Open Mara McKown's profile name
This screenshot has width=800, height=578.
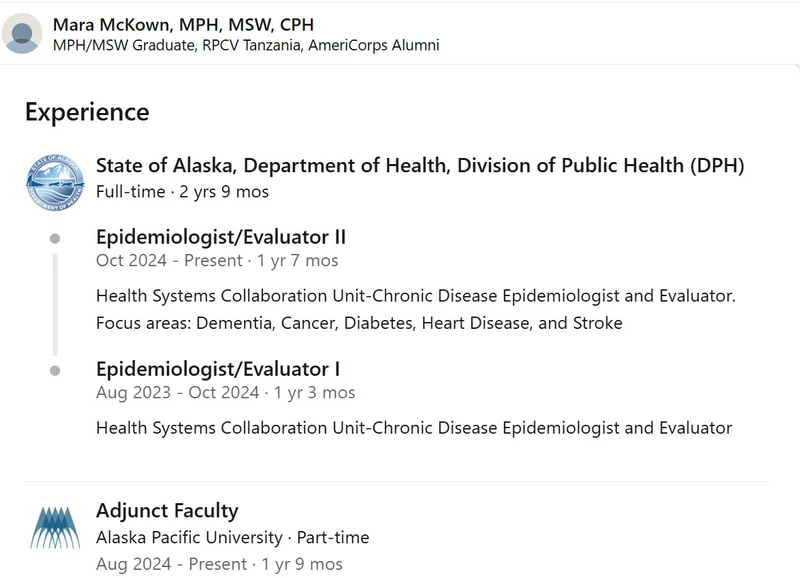pyautogui.click(x=183, y=24)
